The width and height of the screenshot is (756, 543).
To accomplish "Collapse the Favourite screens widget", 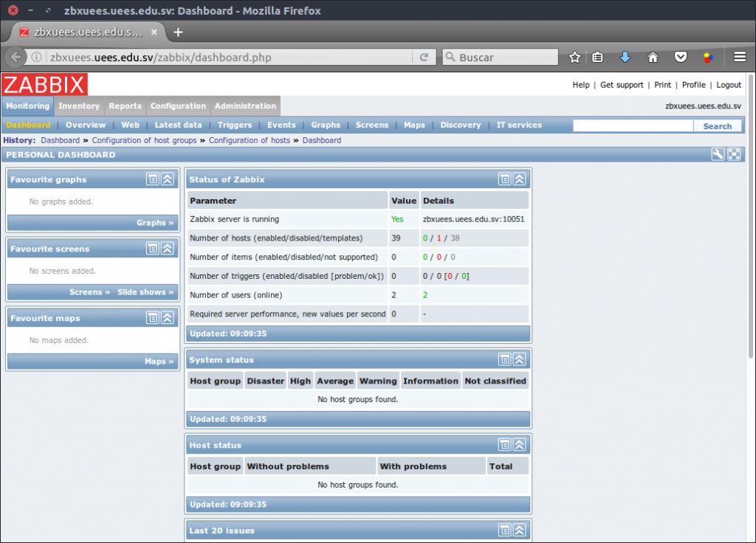I will tap(168, 249).
